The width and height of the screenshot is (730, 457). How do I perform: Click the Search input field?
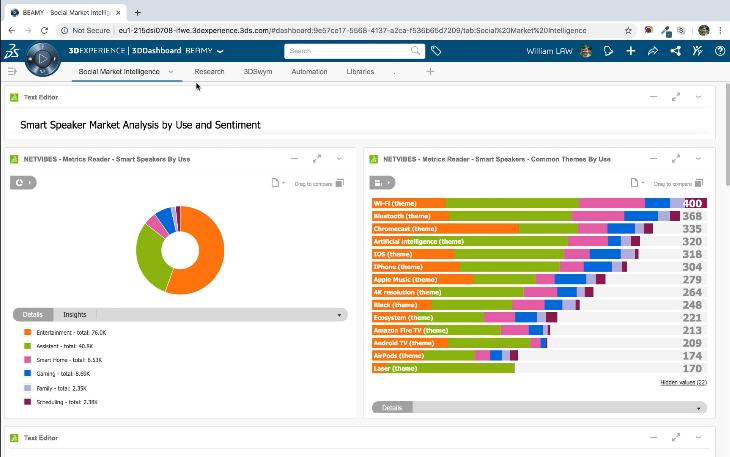coord(346,51)
